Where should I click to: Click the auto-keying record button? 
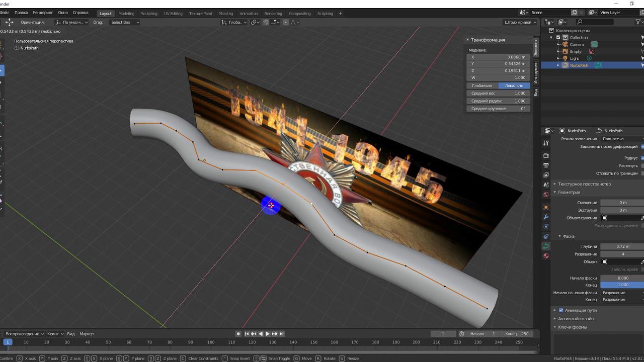click(x=238, y=334)
